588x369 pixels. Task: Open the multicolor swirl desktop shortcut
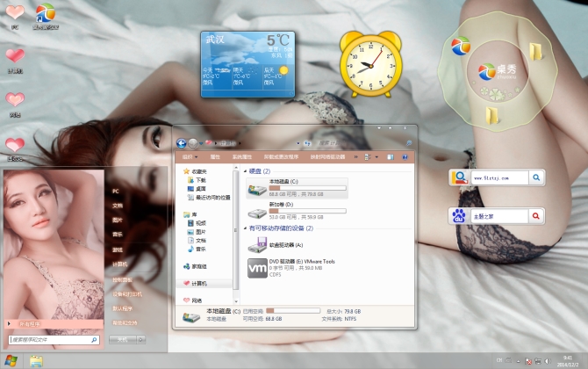(x=46, y=12)
